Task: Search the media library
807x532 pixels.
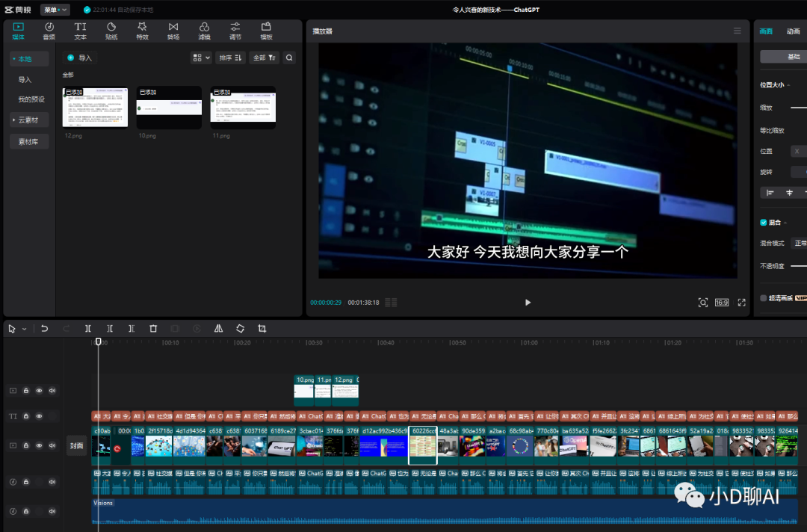Action: [289, 58]
